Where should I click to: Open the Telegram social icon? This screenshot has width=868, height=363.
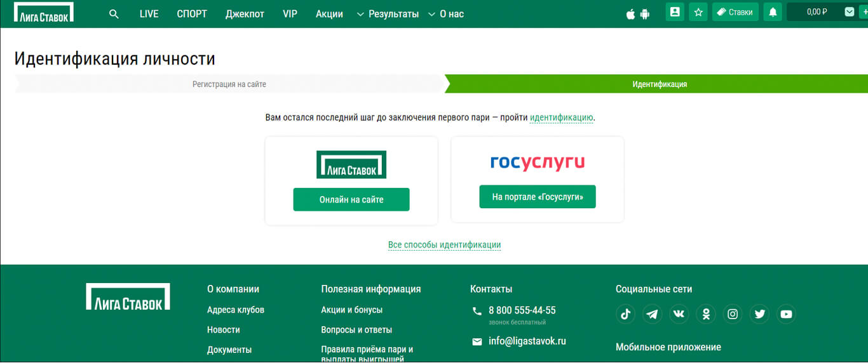pos(653,314)
